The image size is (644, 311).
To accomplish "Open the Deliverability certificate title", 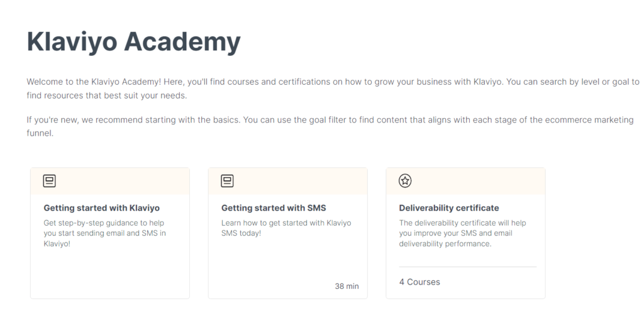I will click(x=449, y=208).
